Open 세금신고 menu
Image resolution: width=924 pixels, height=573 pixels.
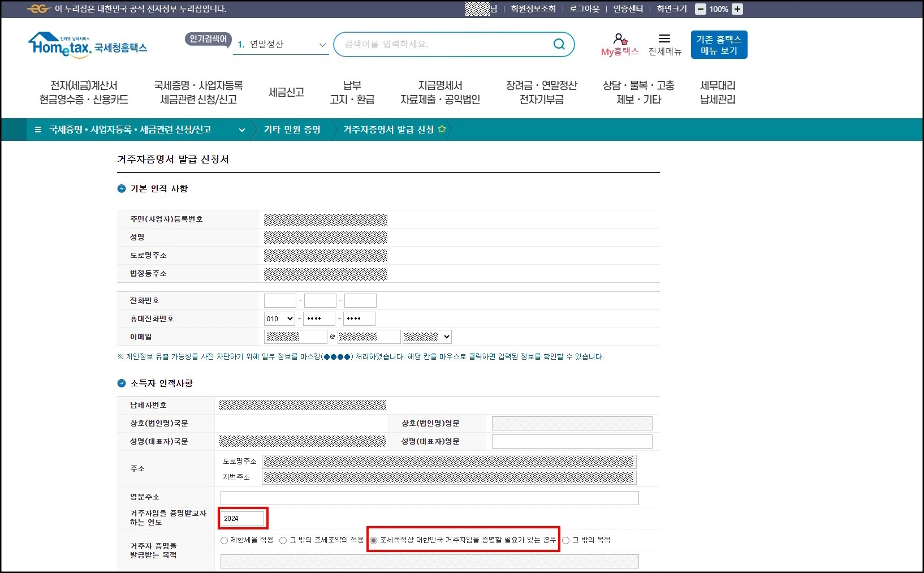point(286,92)
